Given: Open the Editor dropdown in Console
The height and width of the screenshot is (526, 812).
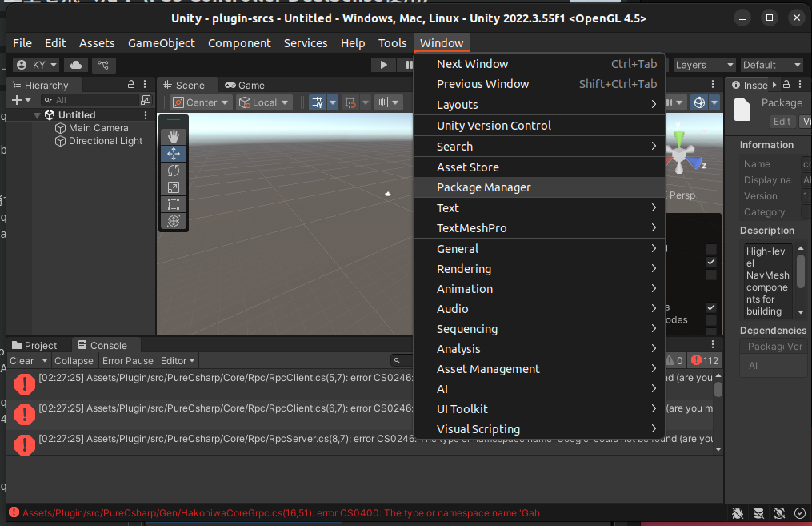Looking at the screenshot, I should pos(178,361).
